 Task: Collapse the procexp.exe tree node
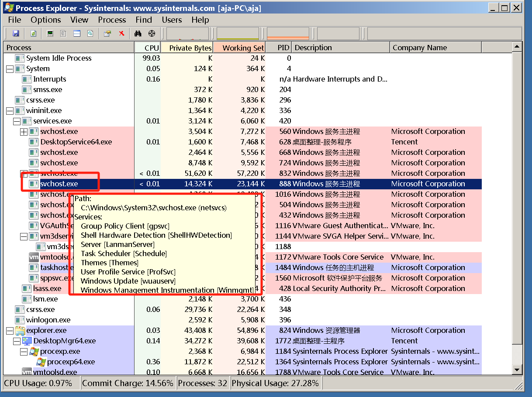click(24, 352)
